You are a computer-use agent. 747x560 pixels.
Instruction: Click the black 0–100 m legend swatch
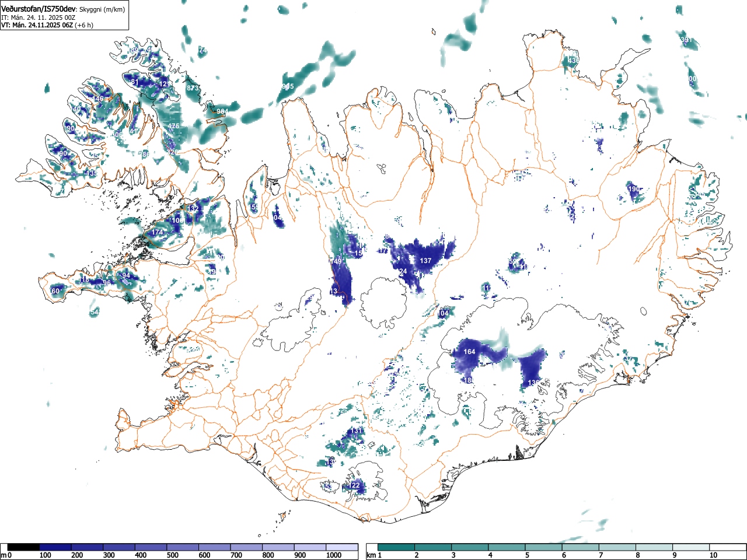23,547
